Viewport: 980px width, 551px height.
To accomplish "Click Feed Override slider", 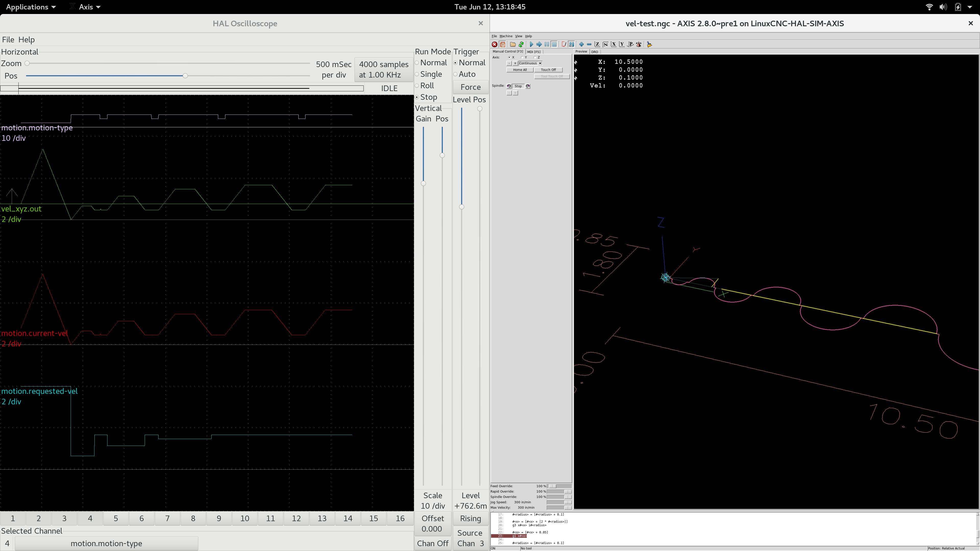I will [x=559, y=486].
